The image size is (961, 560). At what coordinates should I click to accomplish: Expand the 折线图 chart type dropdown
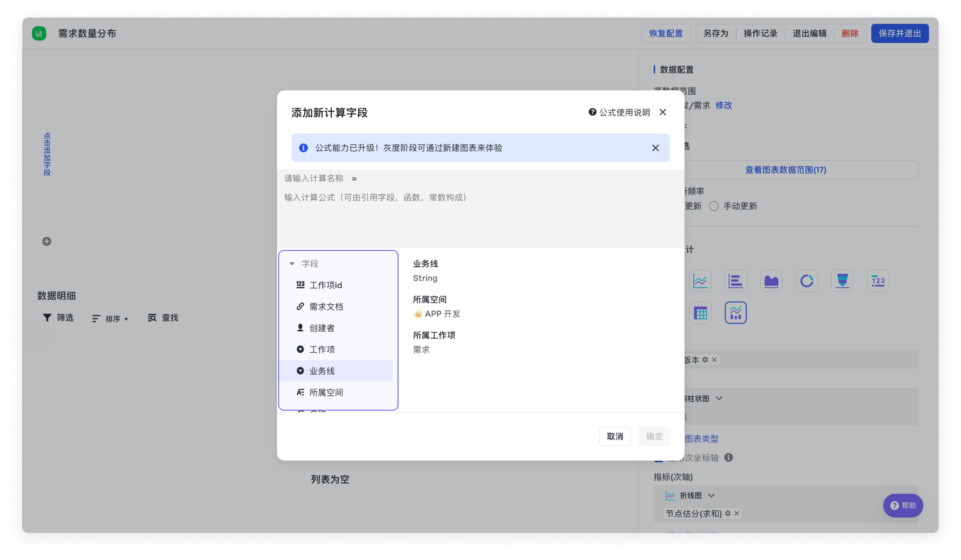pyautogui.click(x=712, y=496)
